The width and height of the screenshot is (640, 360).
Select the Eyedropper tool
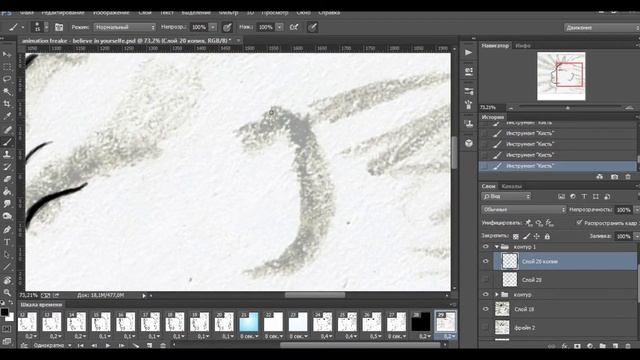pyautogui.click(x=7, y=116)
